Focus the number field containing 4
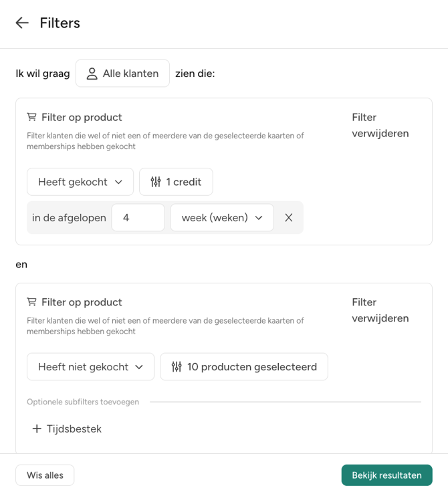The image size is (448, 496). tap(138, 217)
